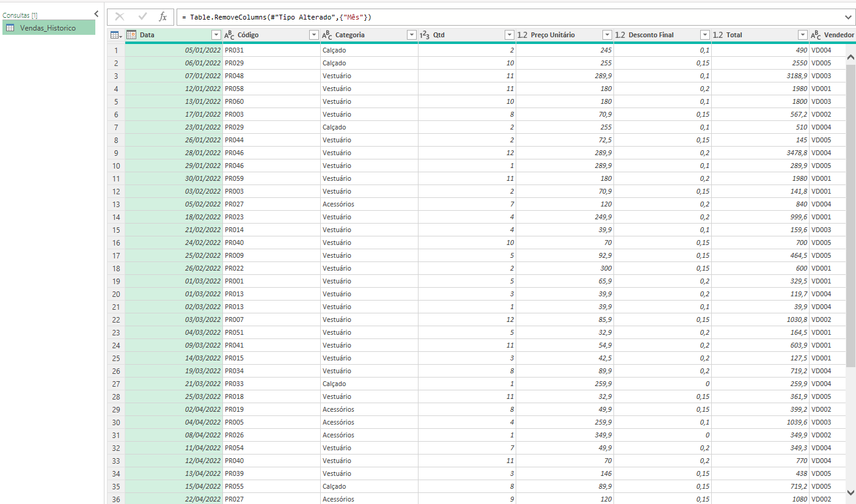Select the Desconto Final column header
The width and height of the screenshot is (856, 504).
pos(662,35)
